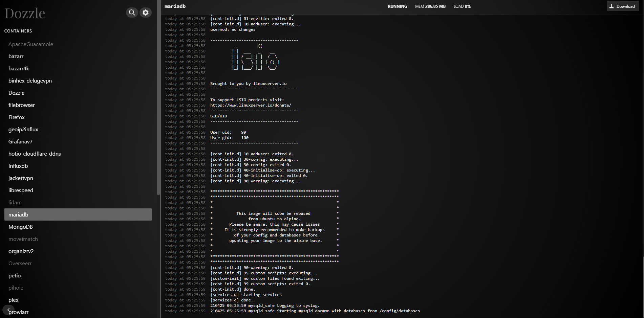Viewport: 644px width, 318px height.
Task: Open Grafanav7 container logs
Action: (x=21, y=142)
